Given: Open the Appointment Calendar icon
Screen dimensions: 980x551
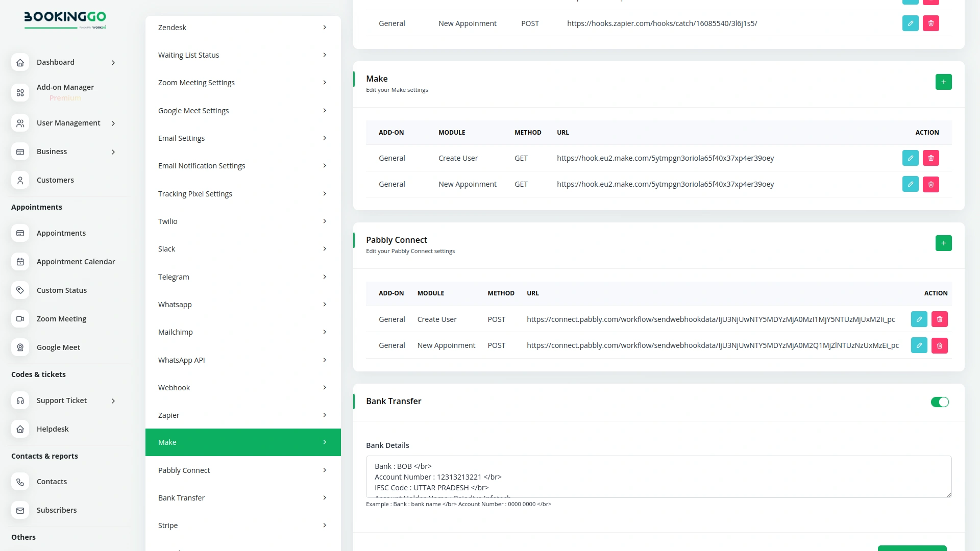Looking at the screenshot, I should pos(20,261).
